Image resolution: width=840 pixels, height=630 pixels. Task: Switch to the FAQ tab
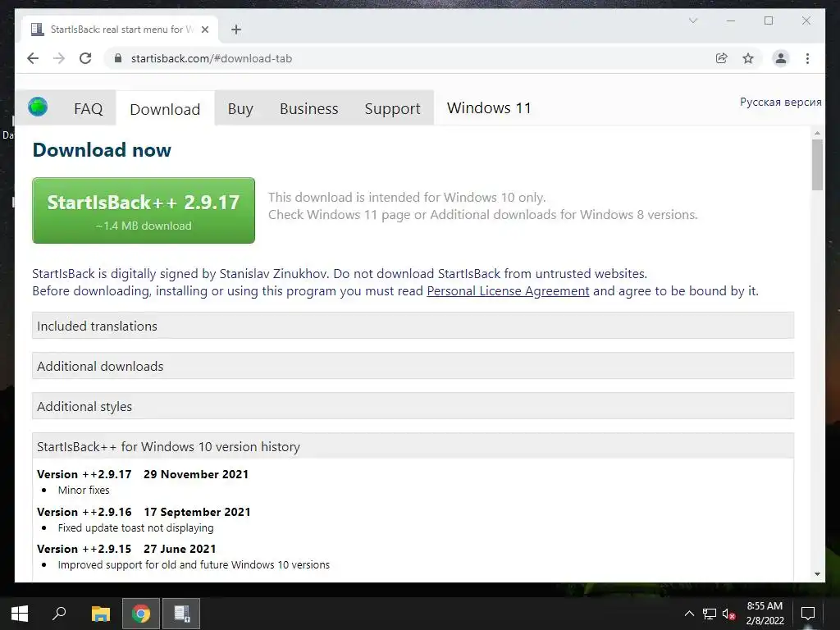(x=88, y=109)
